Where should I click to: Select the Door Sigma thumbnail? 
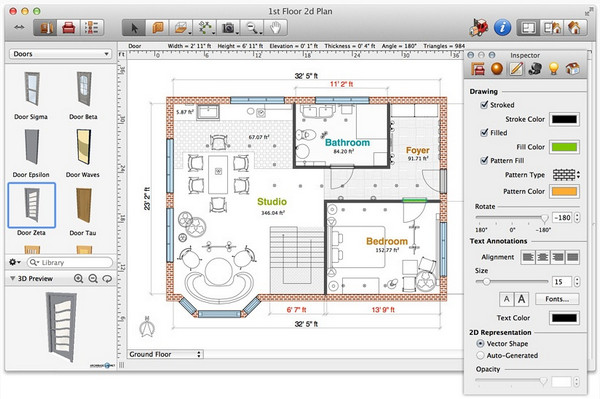[x=31, y=89]
